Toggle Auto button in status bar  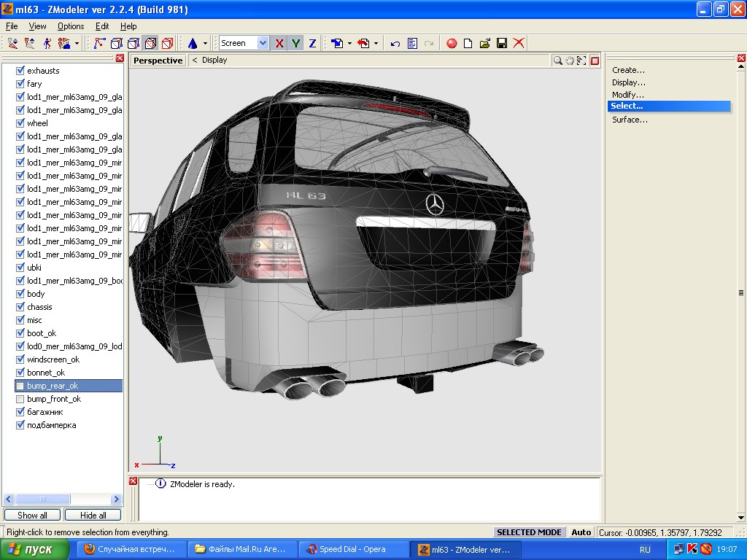[x=581, y=532]
